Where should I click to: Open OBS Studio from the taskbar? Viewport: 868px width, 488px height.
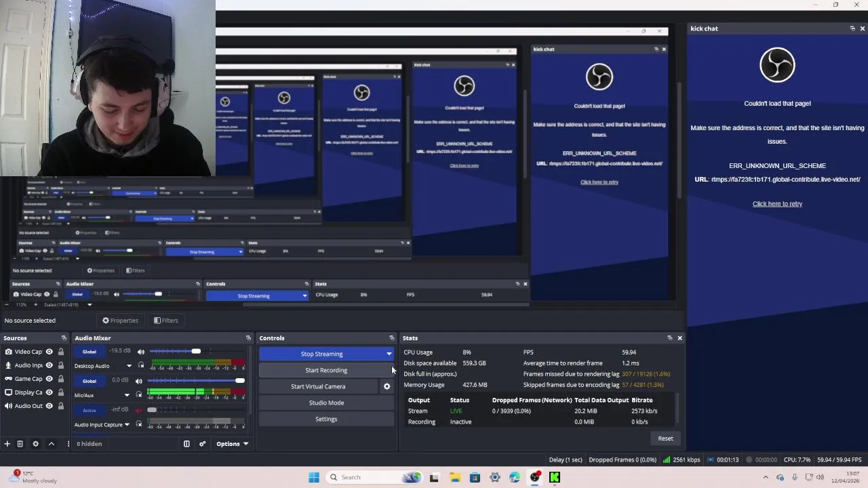[535, 477]
